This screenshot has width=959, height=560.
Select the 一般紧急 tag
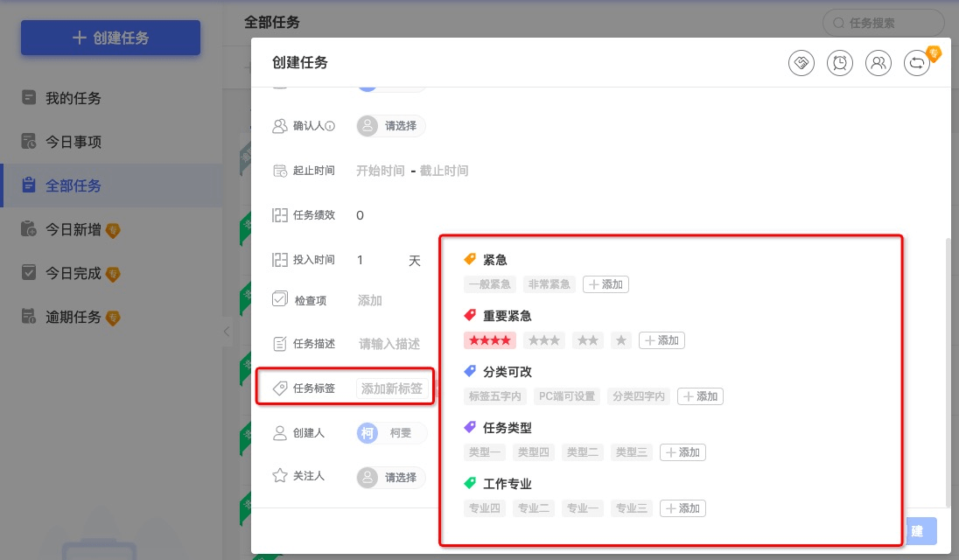(x=490, y=284)
